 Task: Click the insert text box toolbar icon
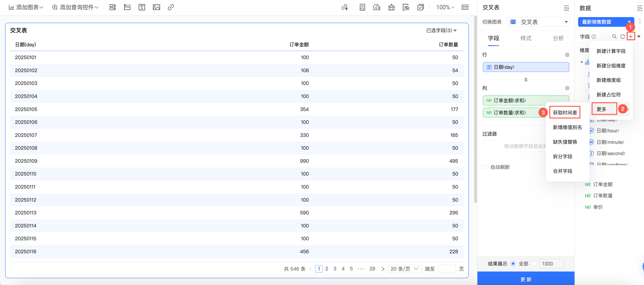pos(142,7)
